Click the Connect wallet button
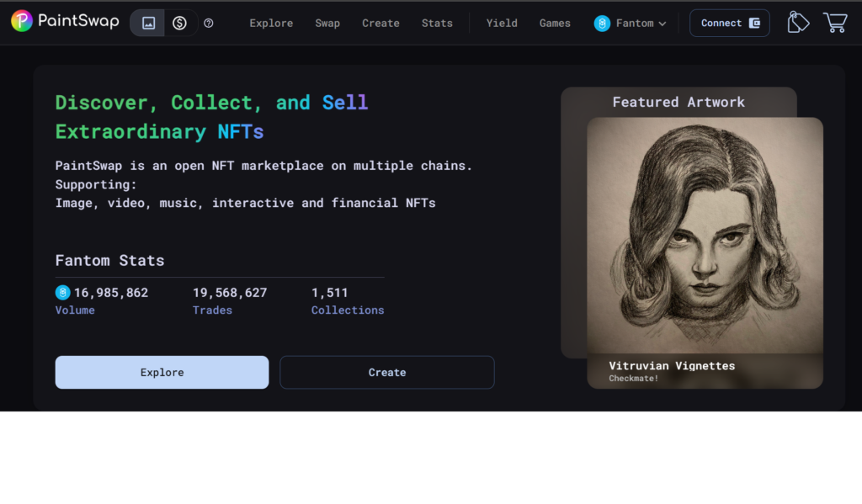 (x=730, y=23)
